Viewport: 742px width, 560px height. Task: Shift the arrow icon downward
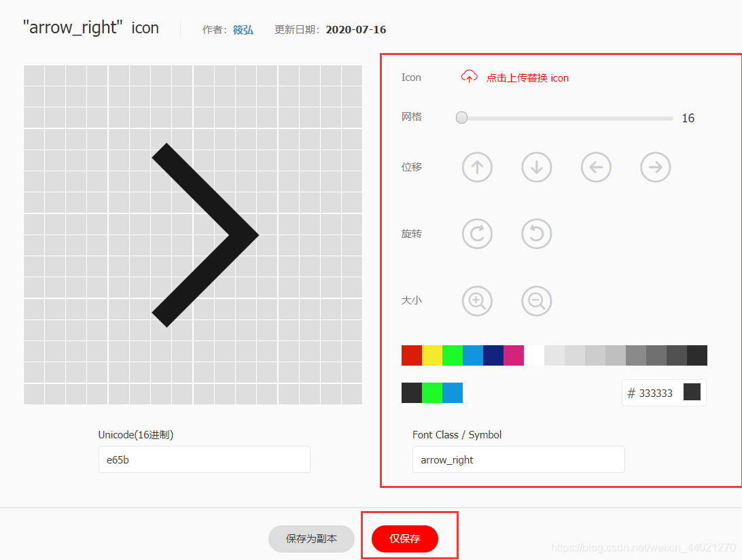(x=536, y=167)
